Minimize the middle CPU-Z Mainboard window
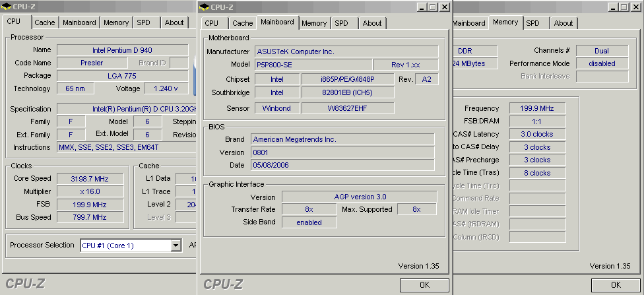This screenshot has width=644, height=295. [422, 7]
